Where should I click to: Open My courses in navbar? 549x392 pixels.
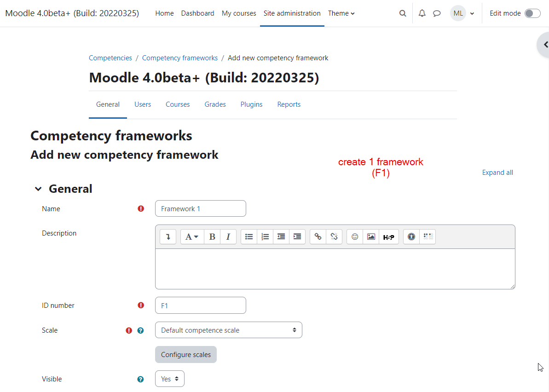(239, 13)
